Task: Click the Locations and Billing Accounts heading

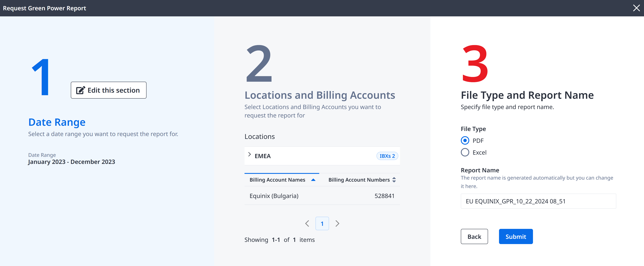Action: [320, 95]
